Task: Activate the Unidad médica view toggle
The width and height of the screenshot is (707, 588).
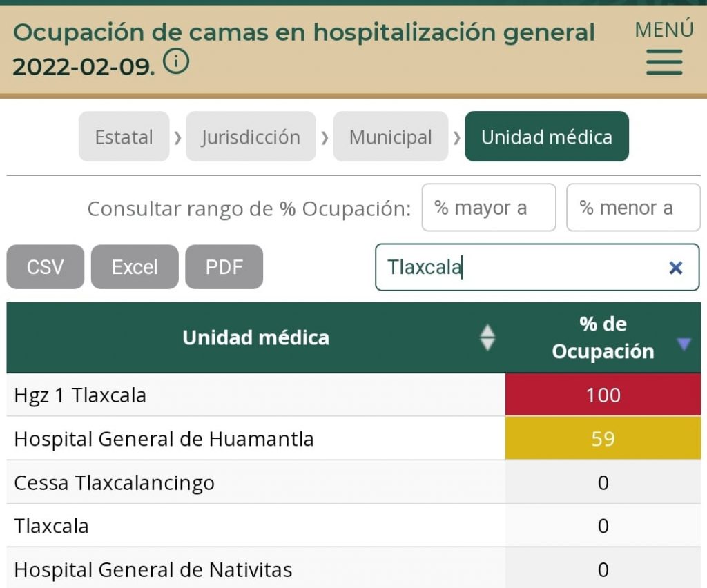Action: click(x=547, y=137)
